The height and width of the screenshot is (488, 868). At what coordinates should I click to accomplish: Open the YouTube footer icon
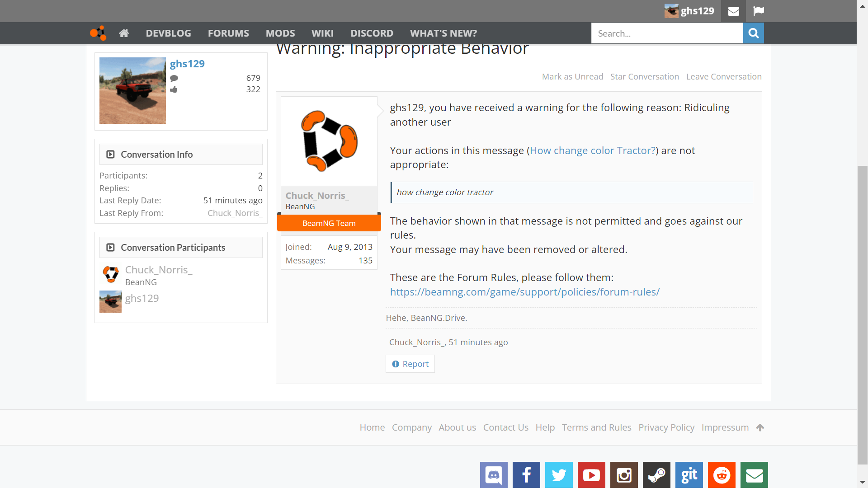tap(591, 475)
